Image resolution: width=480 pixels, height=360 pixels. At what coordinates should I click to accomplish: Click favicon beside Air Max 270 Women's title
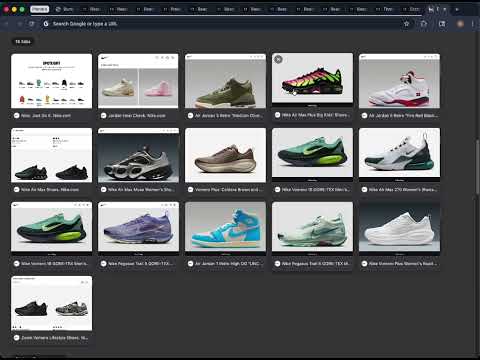point(364,190)
